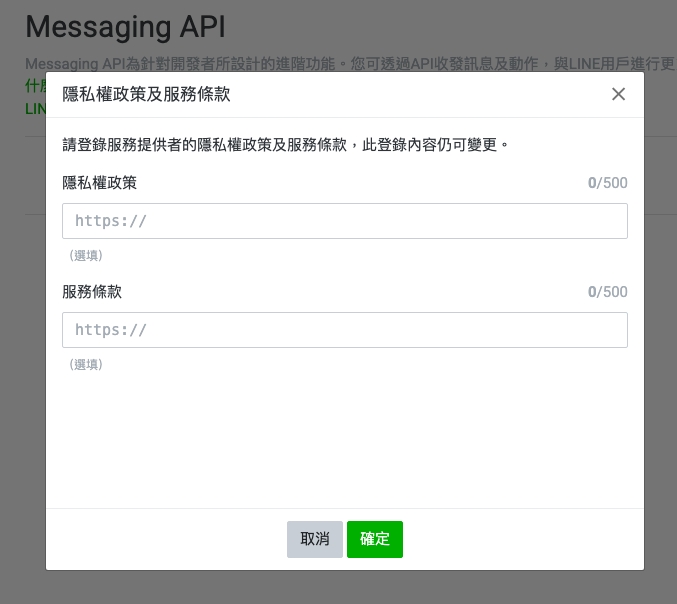Click the 0/500 counter for 服務條款
The height and width of the screenshot is (604, 677).
(x=607, y=292)
